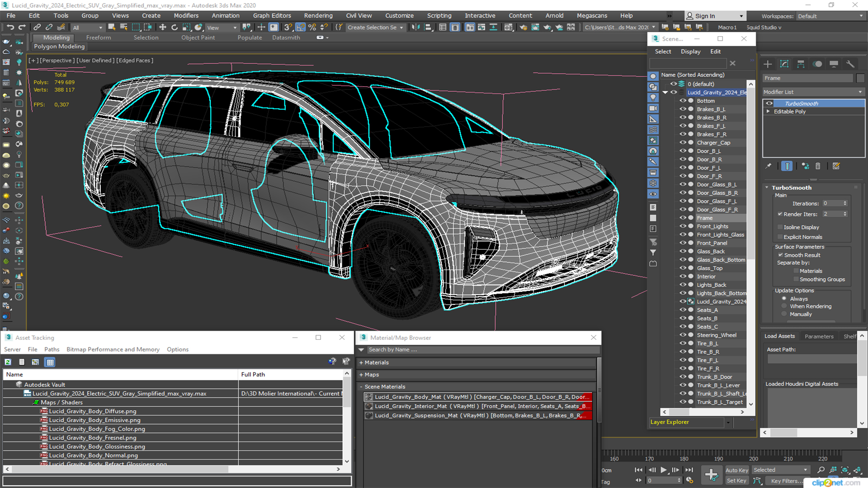Image resolution: width=868 pixels, height=488 pixels.
Task: Toggle the Angle Snap tool
Action: click(301, 28)
